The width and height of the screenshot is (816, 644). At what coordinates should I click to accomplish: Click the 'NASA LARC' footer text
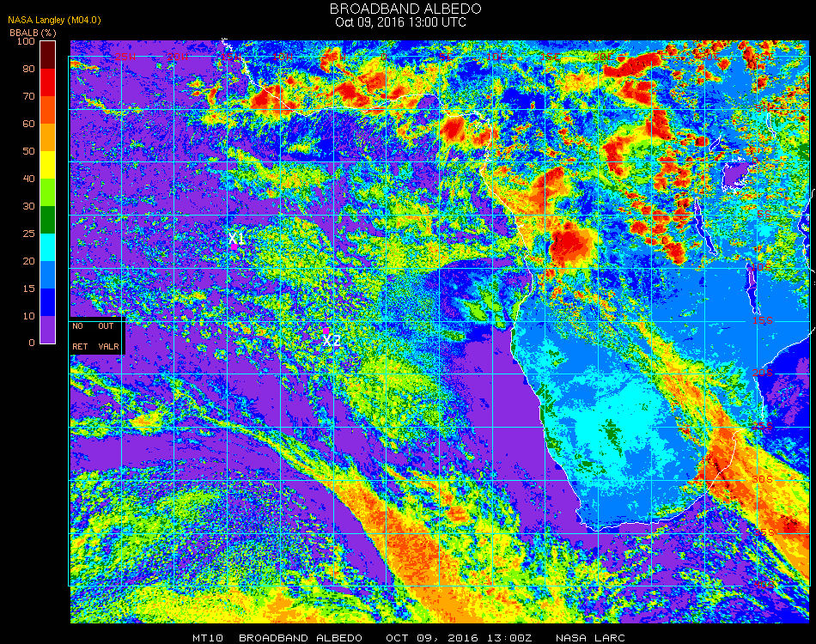[590, 638]
